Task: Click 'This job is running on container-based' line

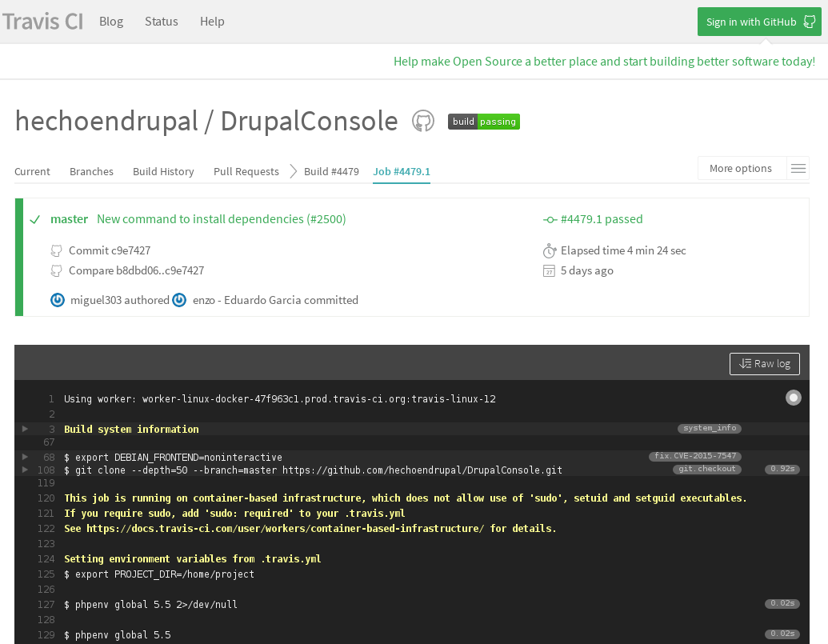Action: tap(405, 498)
